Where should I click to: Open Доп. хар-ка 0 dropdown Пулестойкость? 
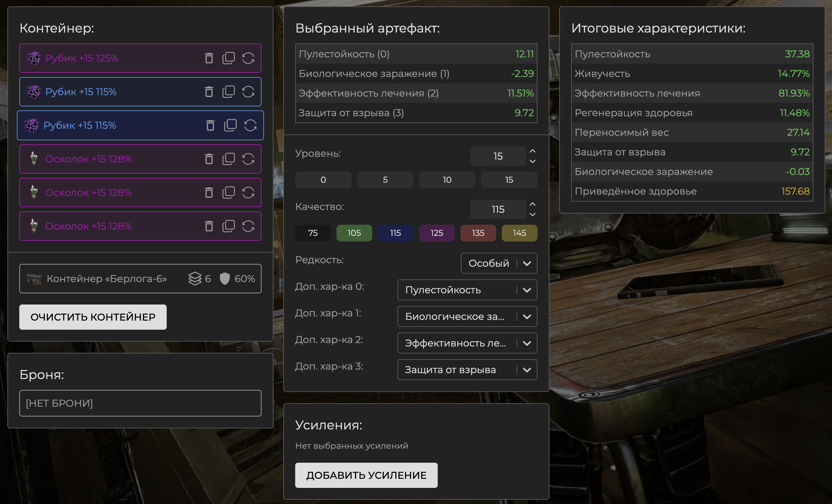pyautogui.click(x=467, y=290)
